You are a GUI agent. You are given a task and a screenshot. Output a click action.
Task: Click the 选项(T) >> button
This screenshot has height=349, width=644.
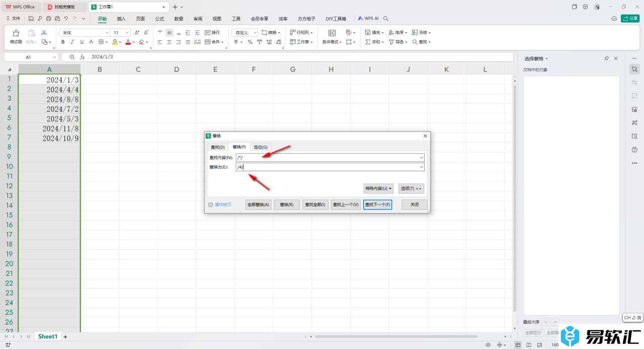412,188
